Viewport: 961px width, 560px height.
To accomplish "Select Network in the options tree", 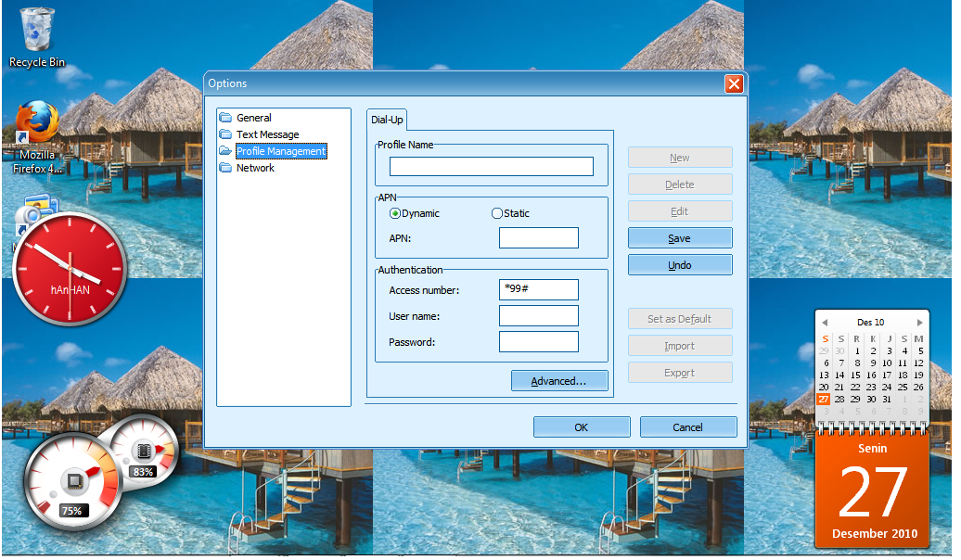I will 255,167.
